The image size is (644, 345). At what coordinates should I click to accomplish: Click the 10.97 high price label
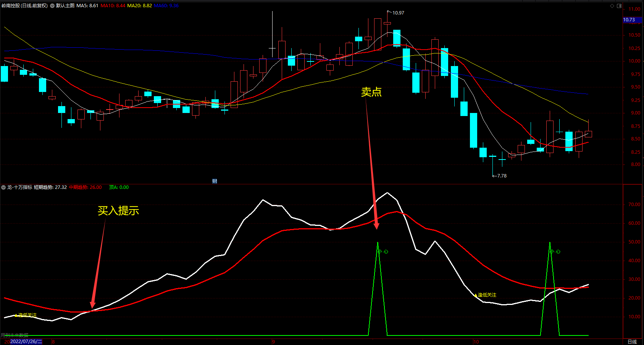[398, 13]
